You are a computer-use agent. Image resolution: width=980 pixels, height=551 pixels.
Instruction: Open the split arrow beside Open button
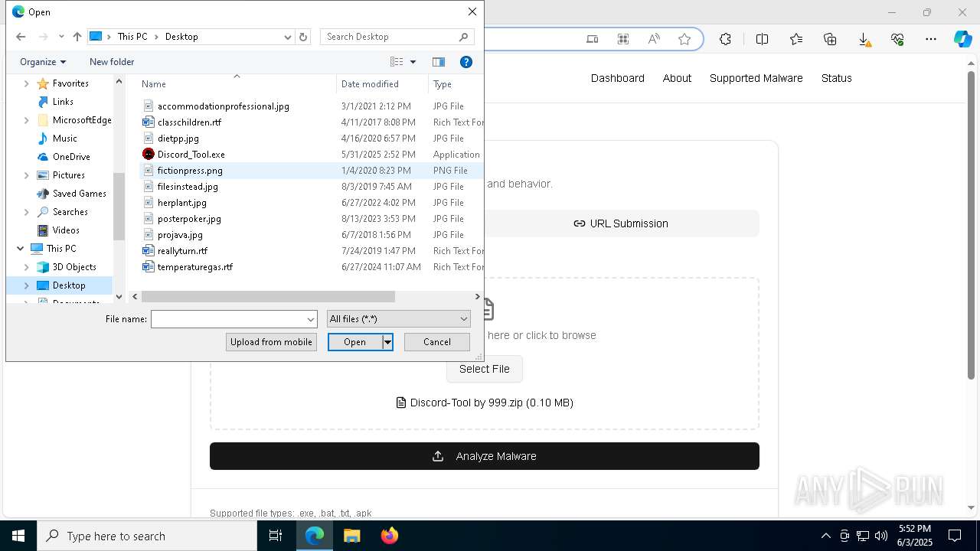388,342
